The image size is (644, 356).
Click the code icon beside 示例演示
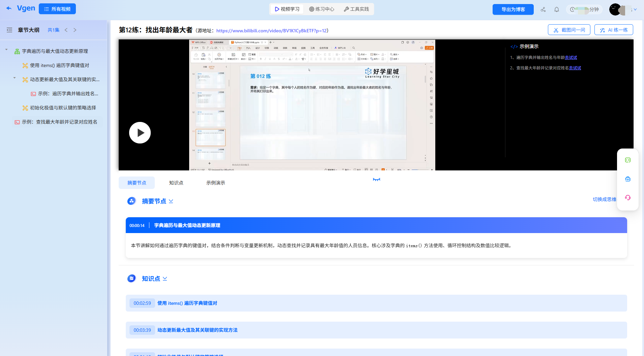pos(514,46)
